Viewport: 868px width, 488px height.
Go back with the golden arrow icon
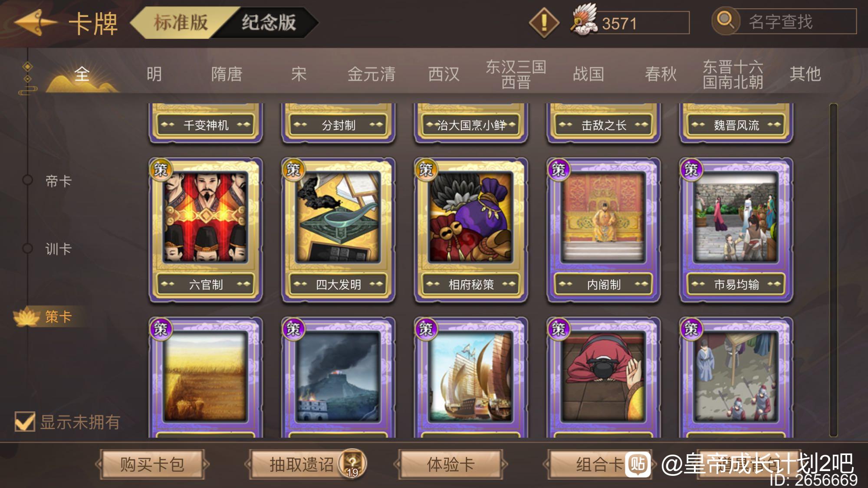(x=36, y=22)
